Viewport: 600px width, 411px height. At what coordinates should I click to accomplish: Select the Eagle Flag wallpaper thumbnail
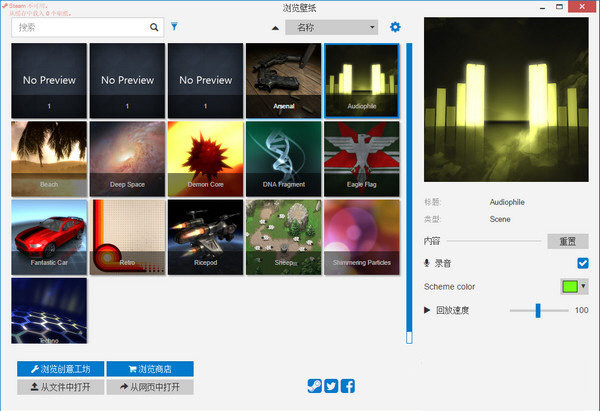[362, 159]
